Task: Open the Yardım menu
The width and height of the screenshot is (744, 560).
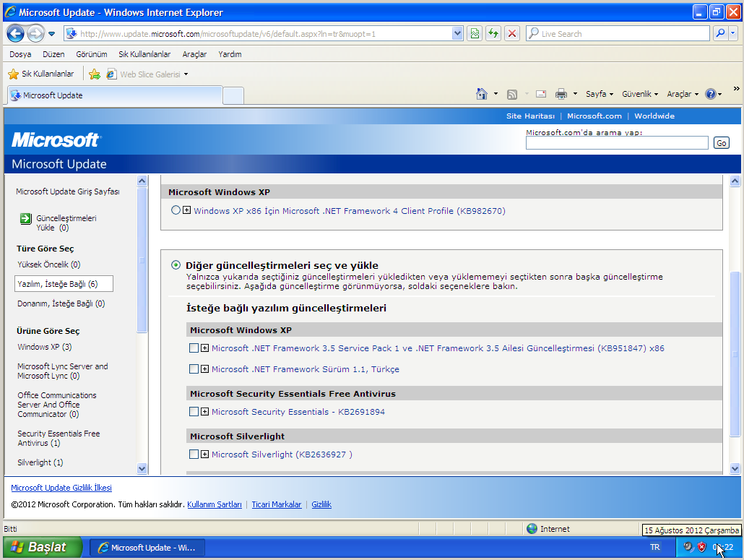Action: [x=230, y=54]
